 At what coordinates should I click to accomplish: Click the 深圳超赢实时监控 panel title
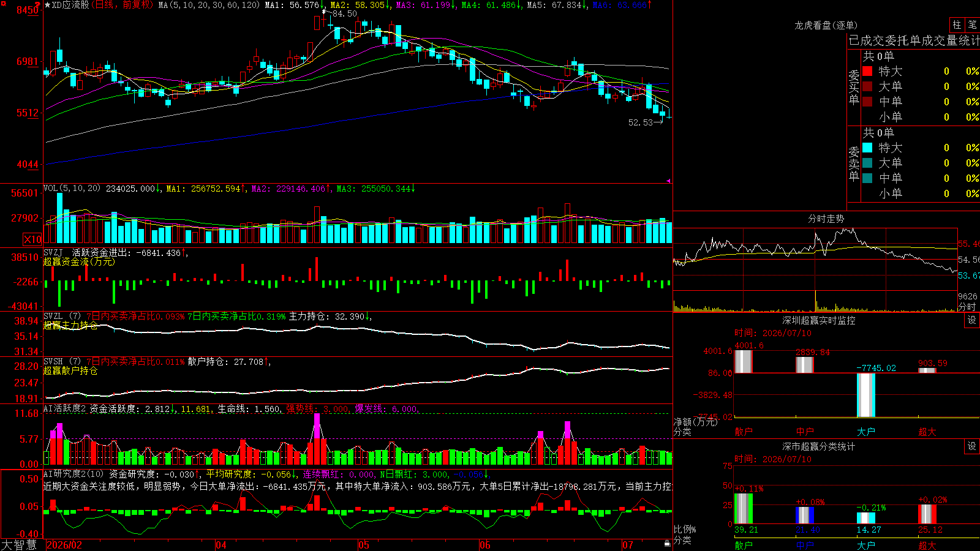(819, 320)
